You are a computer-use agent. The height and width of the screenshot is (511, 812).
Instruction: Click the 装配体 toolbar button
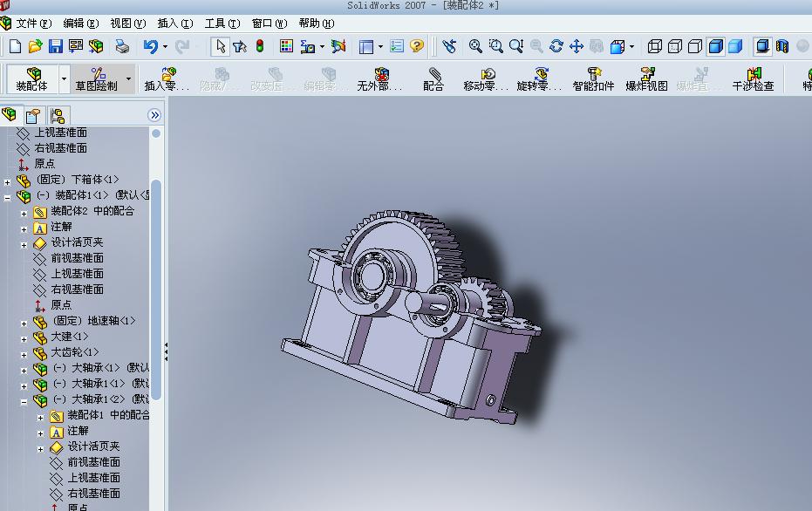point(32,78)
